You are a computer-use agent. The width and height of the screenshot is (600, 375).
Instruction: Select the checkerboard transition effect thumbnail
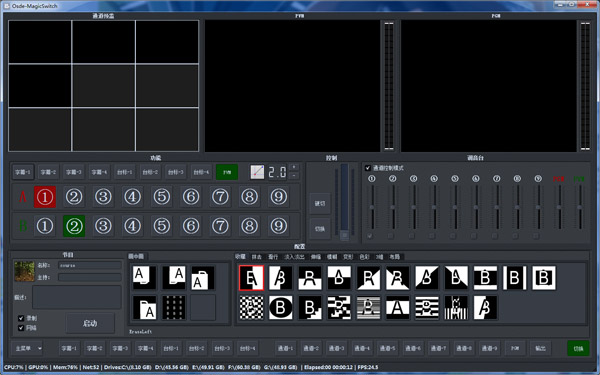coord(251,308)
